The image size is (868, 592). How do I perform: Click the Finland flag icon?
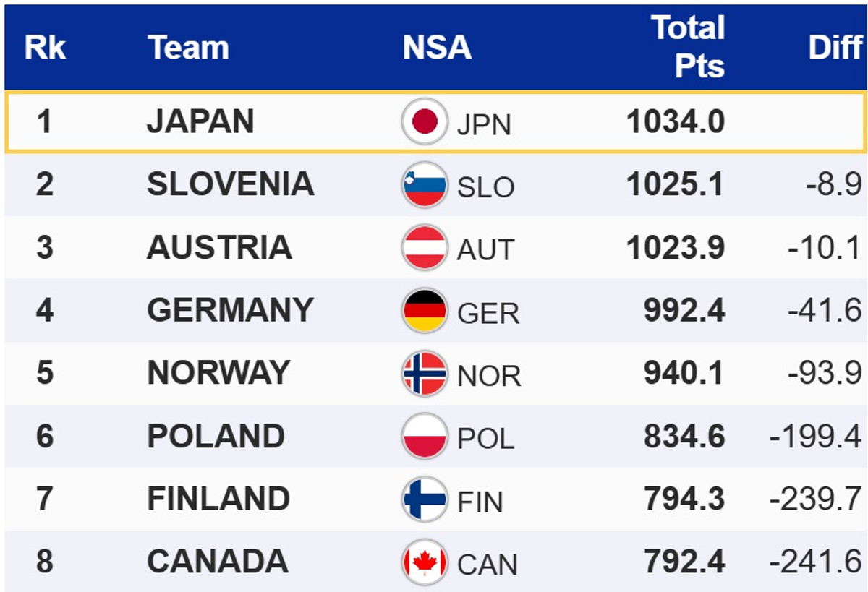coord(425,499)
